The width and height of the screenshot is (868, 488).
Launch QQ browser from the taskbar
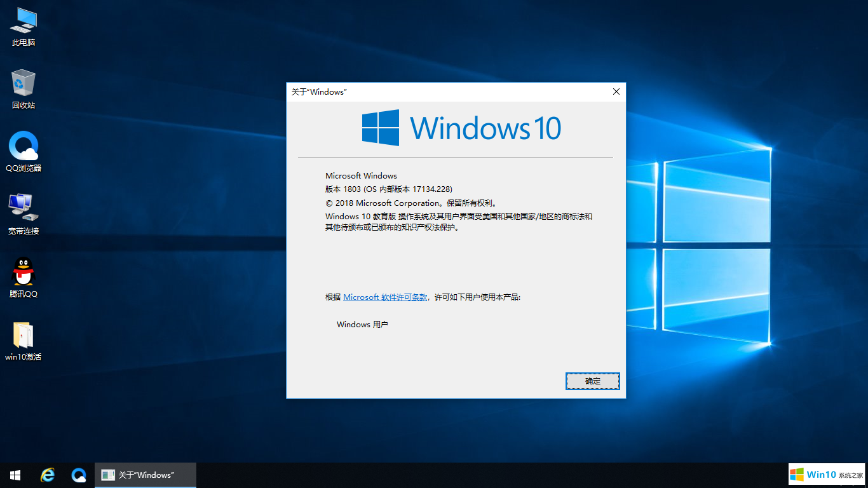[x=79, y=475]
